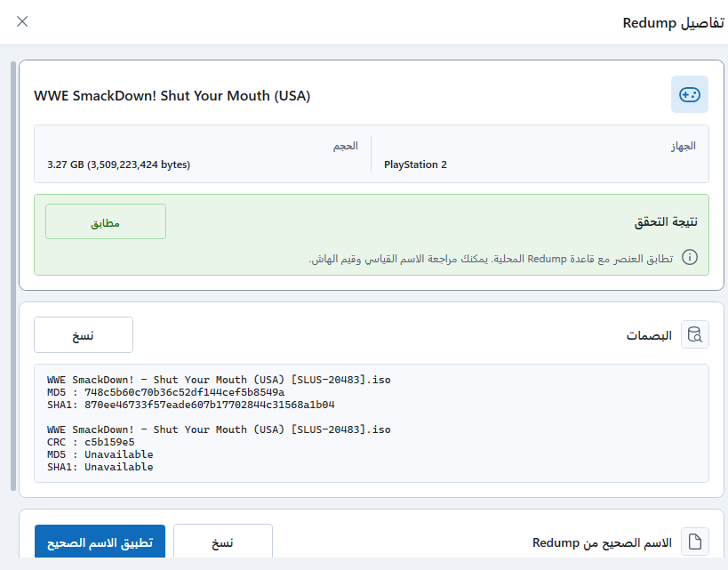This screenshot has height=570, width=728.
Task: Click the game controller icon
Action: tap(690, 94)
